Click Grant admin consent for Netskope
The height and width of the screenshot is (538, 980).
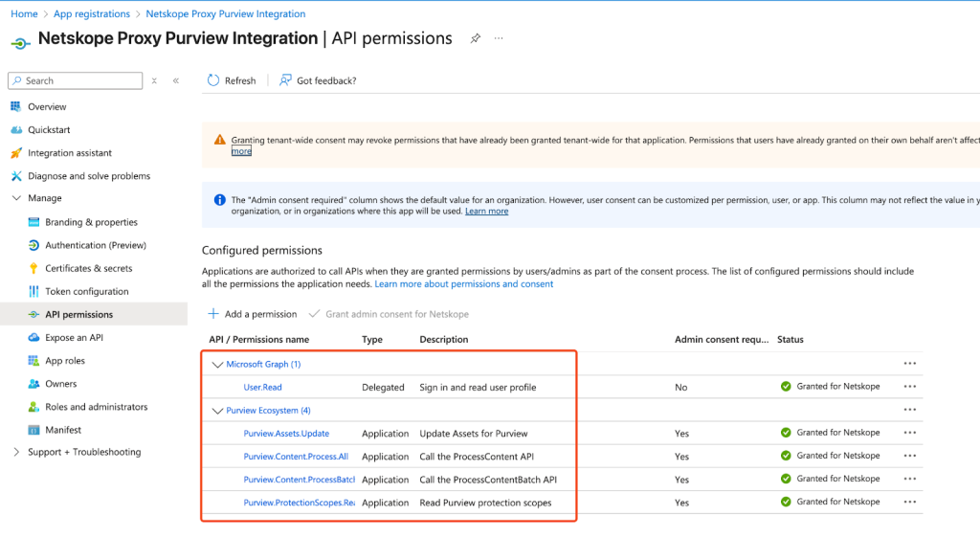(x=389, y=314)
